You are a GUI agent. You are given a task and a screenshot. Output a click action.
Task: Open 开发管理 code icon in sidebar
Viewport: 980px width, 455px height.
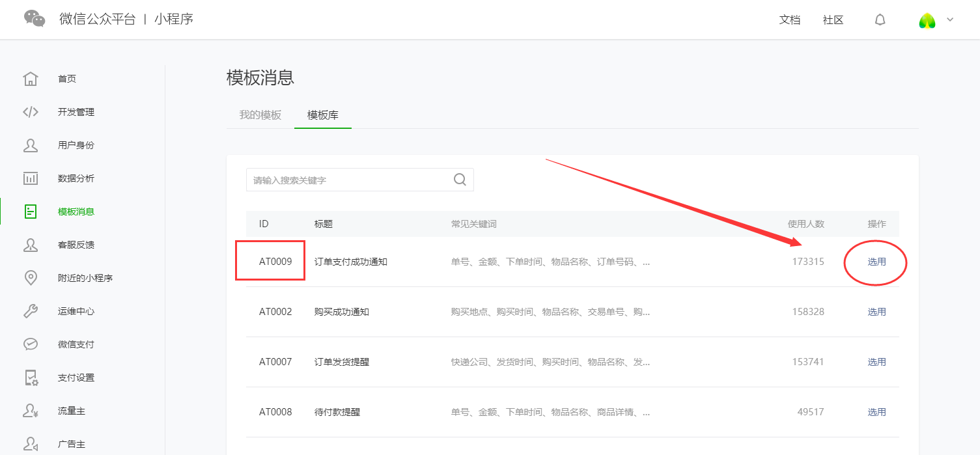31,112
